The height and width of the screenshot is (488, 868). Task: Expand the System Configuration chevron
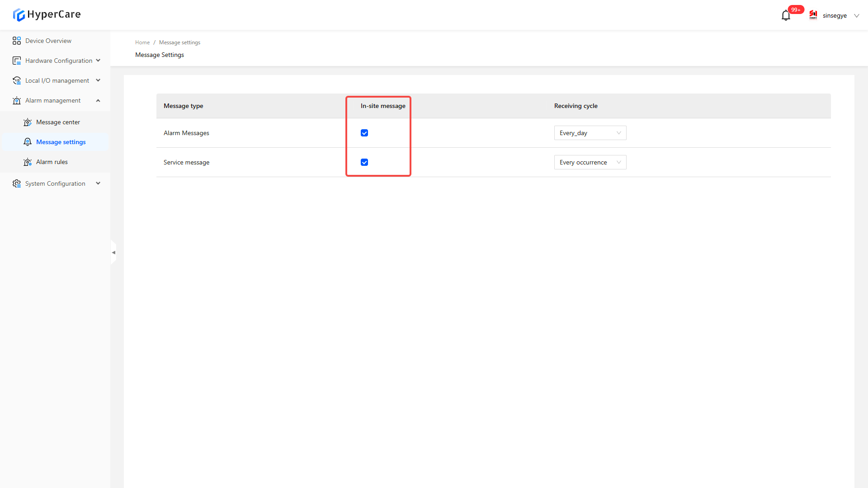coord(98,183)
